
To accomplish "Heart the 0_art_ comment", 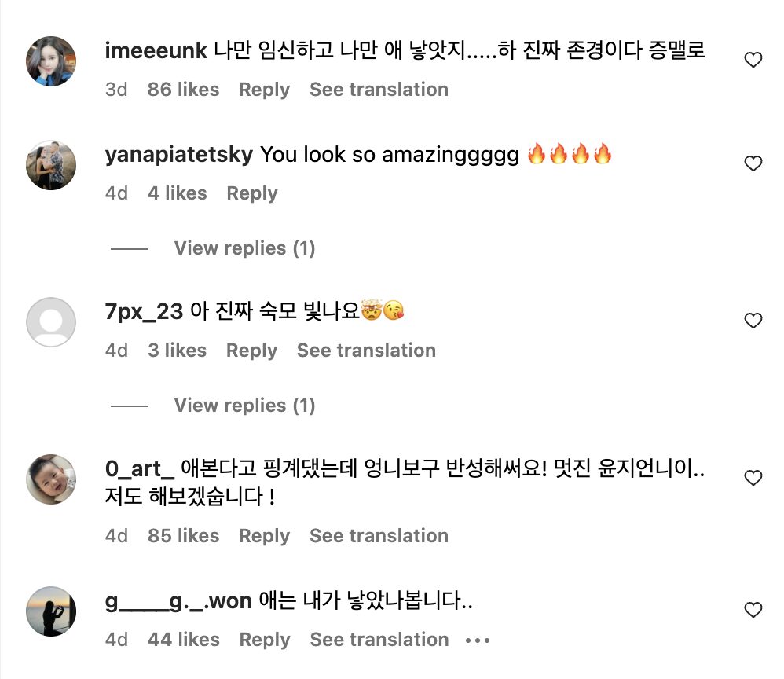I will point(753,478).
